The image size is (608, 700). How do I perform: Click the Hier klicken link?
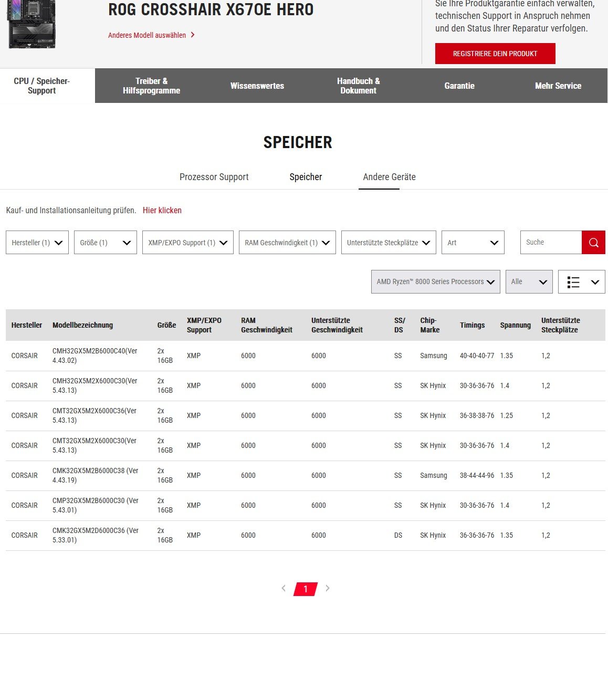(162, 210)
